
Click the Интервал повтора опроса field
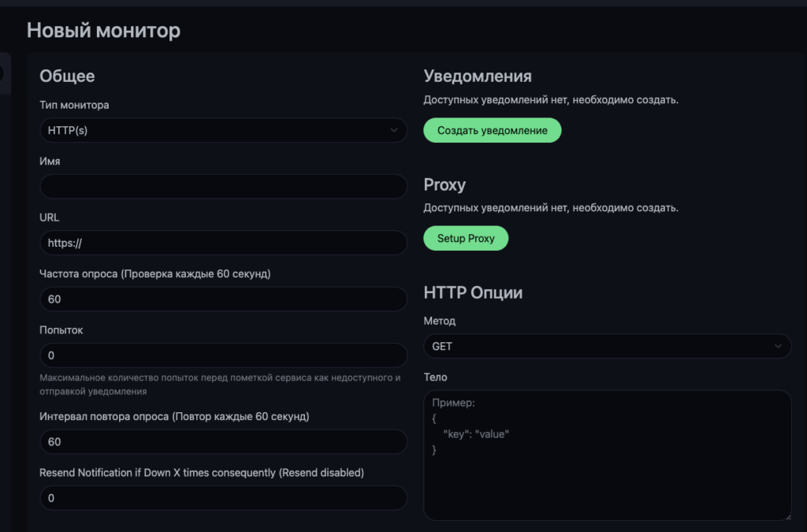(x=223, y=441)
